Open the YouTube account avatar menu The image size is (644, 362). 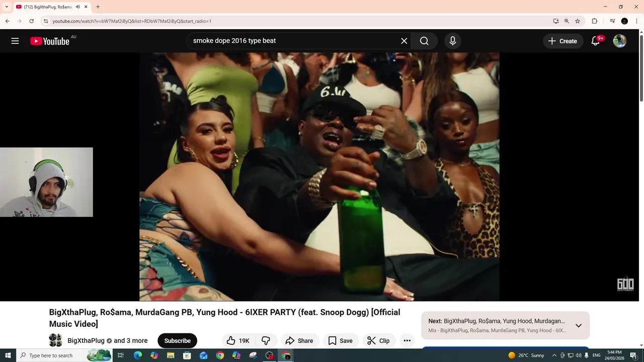click(620, 41)
